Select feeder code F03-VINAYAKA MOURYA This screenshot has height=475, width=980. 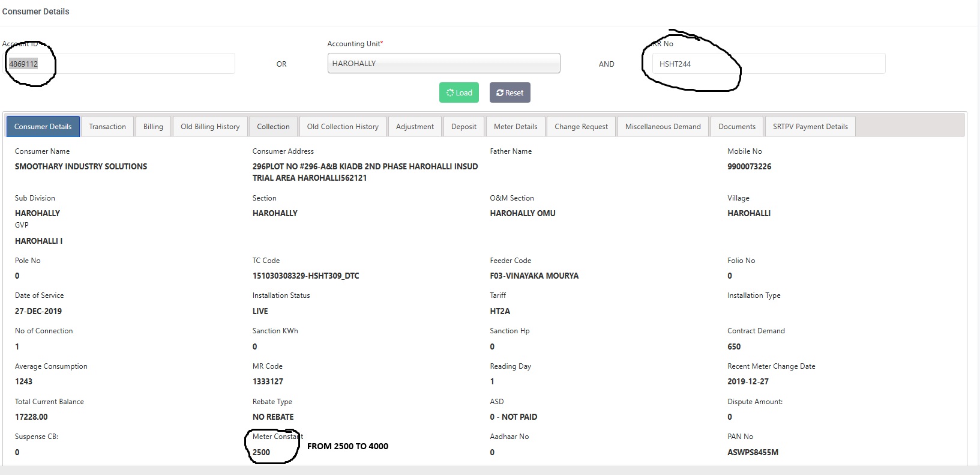point(534,276)
